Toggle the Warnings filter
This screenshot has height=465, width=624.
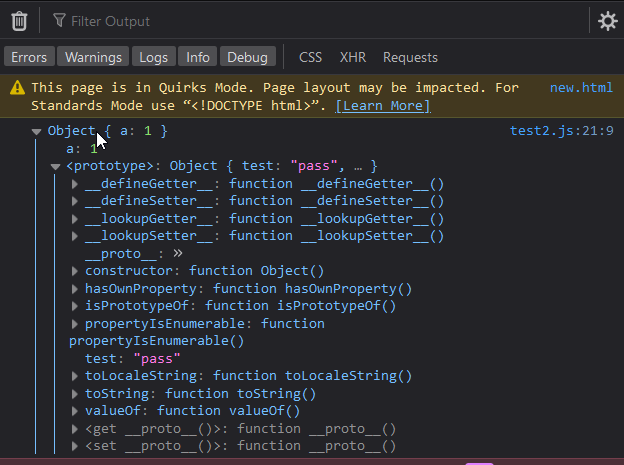pos(93,57)
